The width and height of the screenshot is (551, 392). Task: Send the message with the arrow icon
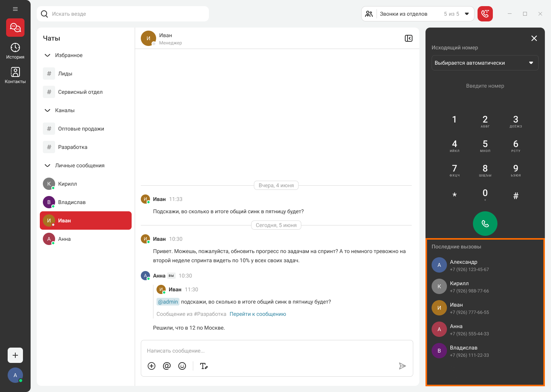402,366
